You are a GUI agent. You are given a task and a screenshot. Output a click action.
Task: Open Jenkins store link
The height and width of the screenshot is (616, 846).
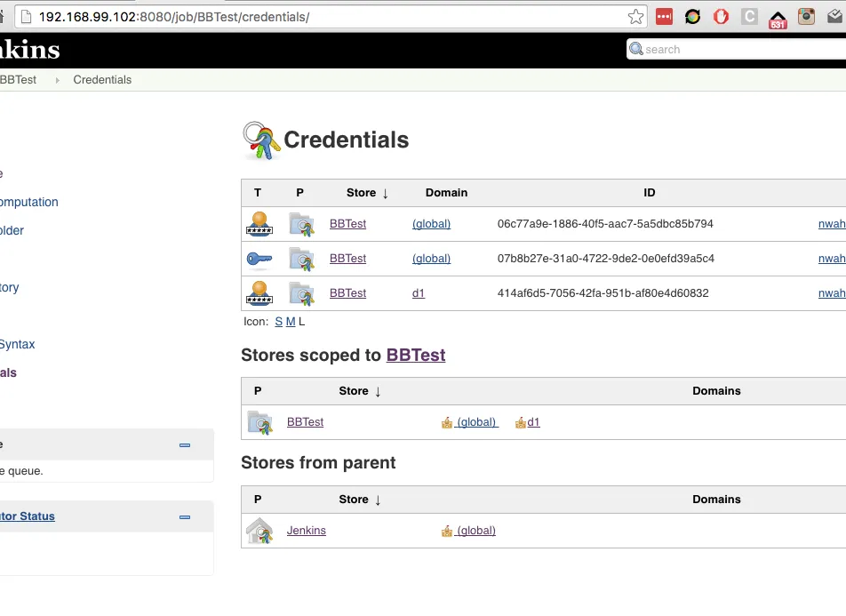[x=307, y=530]
